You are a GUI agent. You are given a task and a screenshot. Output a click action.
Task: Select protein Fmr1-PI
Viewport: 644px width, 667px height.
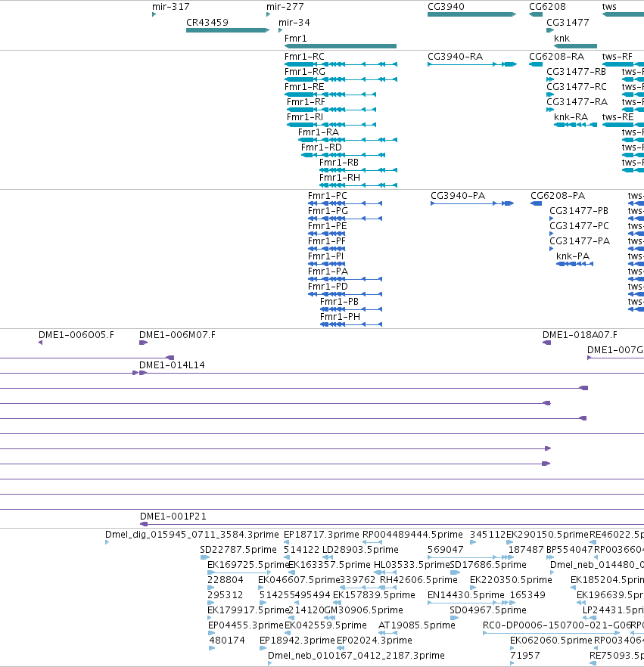[326, 264]
